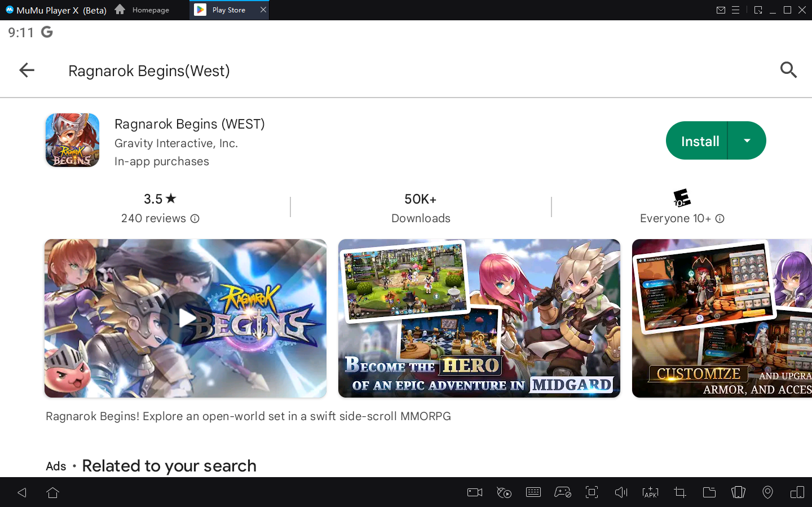Open the gamepad settings icon
Screen dimensions: 812x507
[x=563, y=492]
